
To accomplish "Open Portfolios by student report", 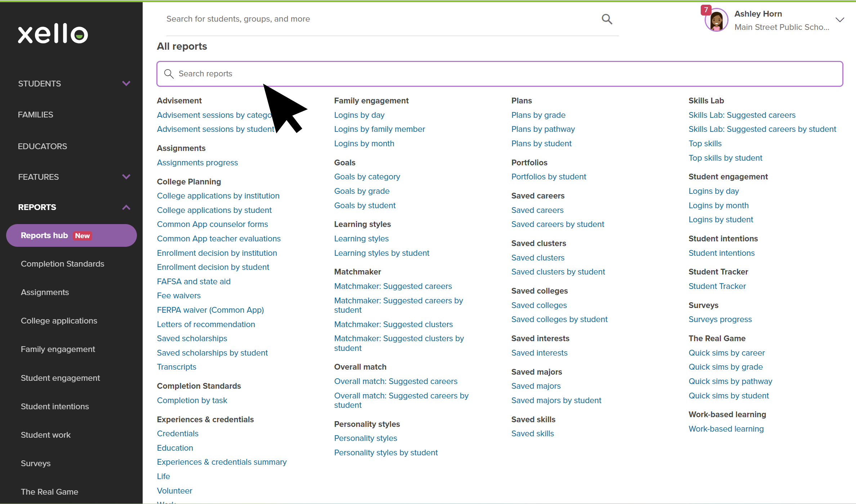I will [x=549, y=177].
